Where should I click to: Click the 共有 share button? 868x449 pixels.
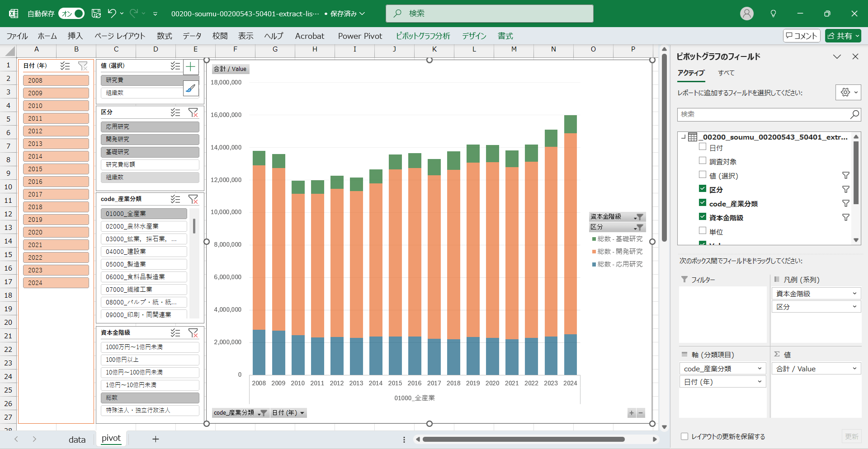coord(843,36)
